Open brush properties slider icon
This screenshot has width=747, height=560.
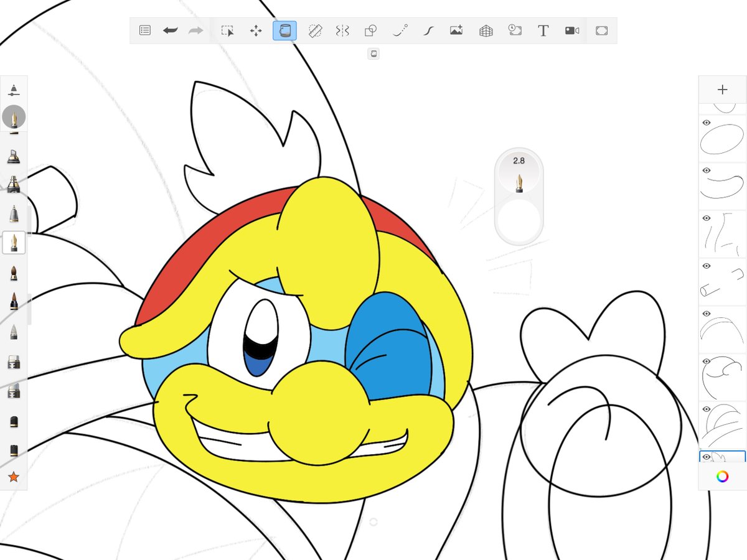14,90
